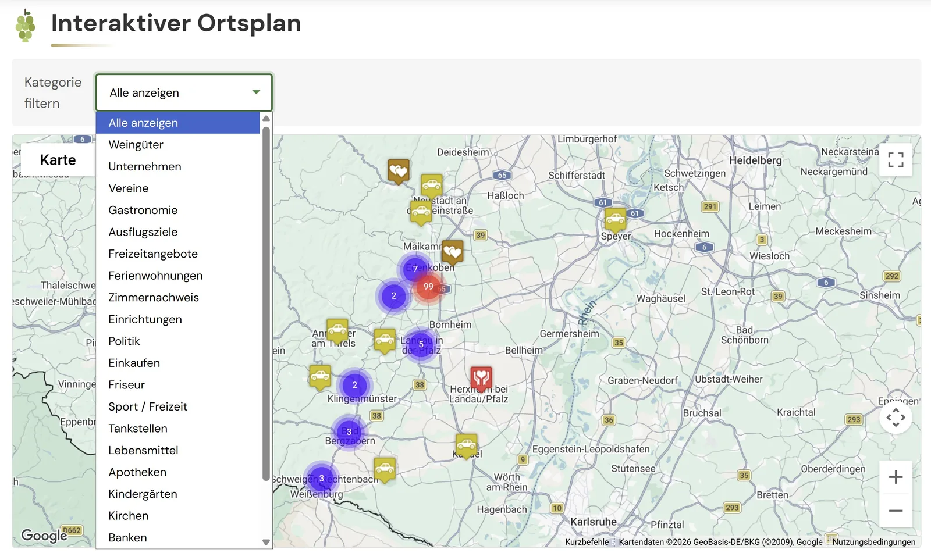Click the dropdown scroll down arrow
Screen dimensions: 931x560
(266, 542)
